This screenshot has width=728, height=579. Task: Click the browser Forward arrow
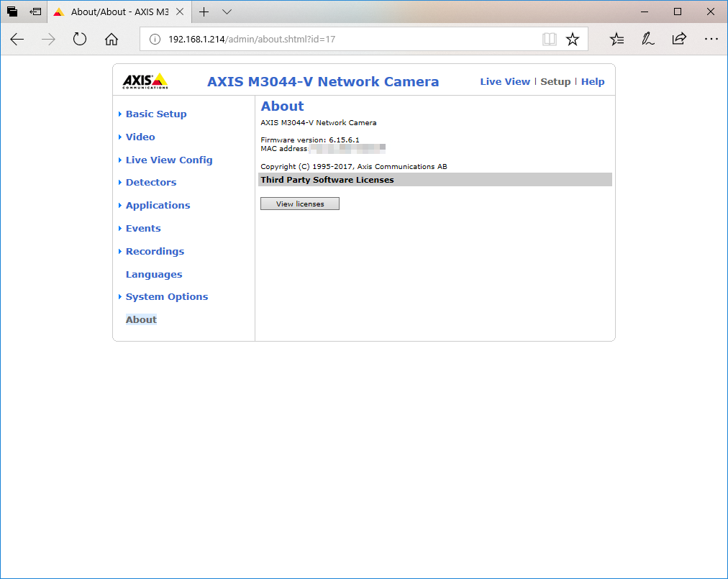[x=48, y=40]
